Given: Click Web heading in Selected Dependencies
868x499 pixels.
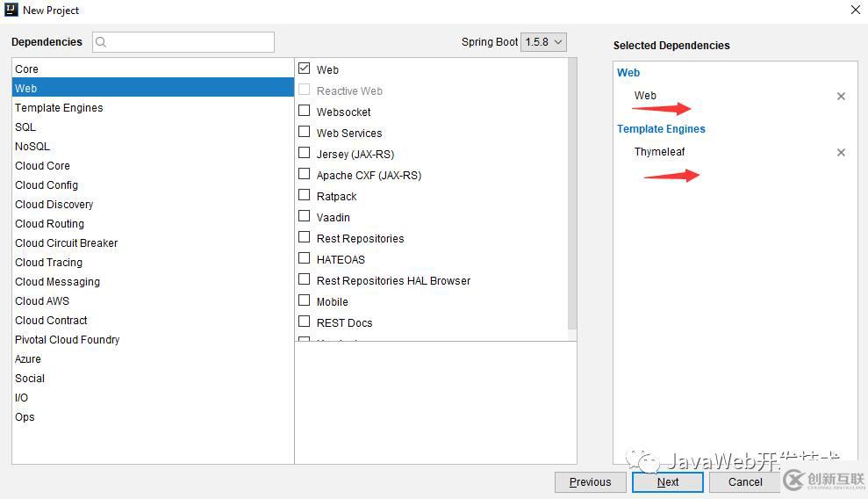Looking at the screenshot, I should [x=628, y=73].
